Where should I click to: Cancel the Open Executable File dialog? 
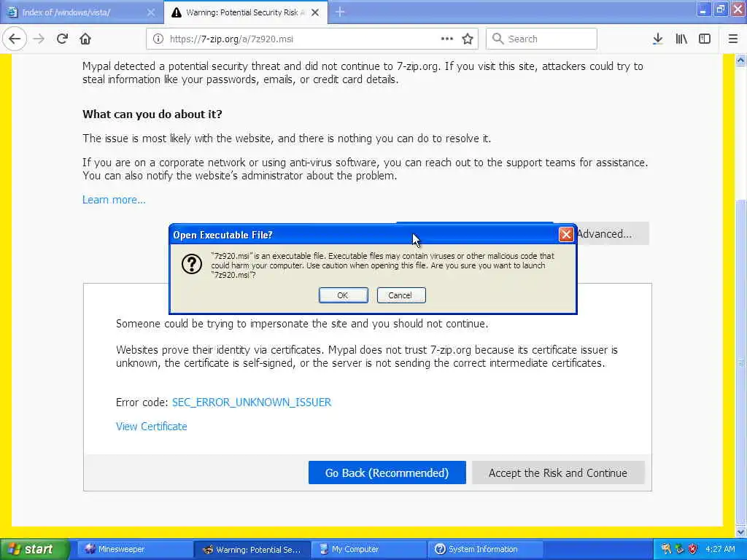[401, 295]
